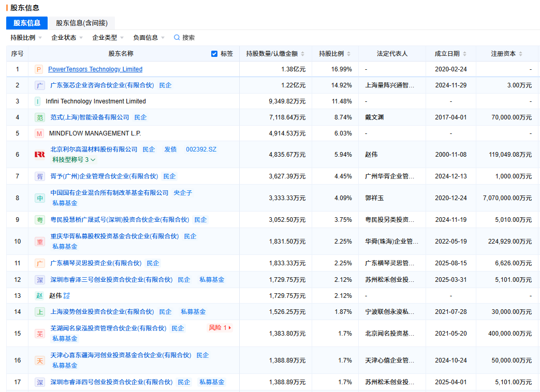Click the 发债 tag on row 6
Image resolution: width=540 pixels, height=392 pixels.
click(170, 149)
